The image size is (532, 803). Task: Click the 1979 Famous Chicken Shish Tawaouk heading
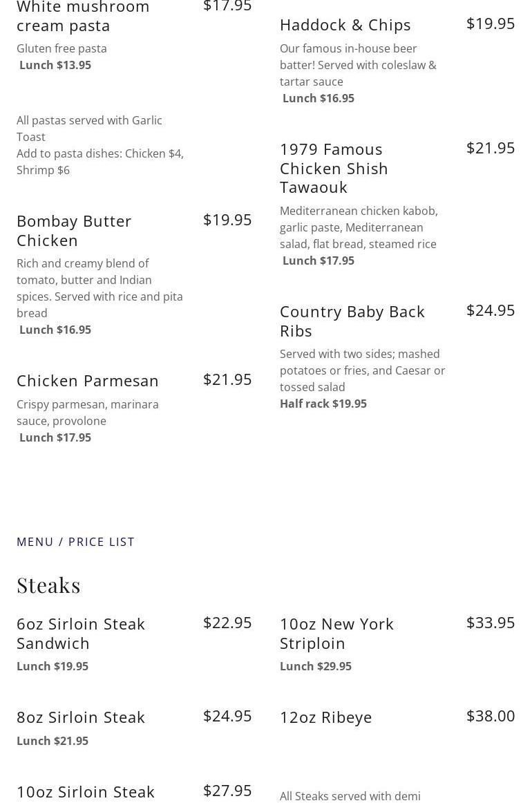click(334, 168)
